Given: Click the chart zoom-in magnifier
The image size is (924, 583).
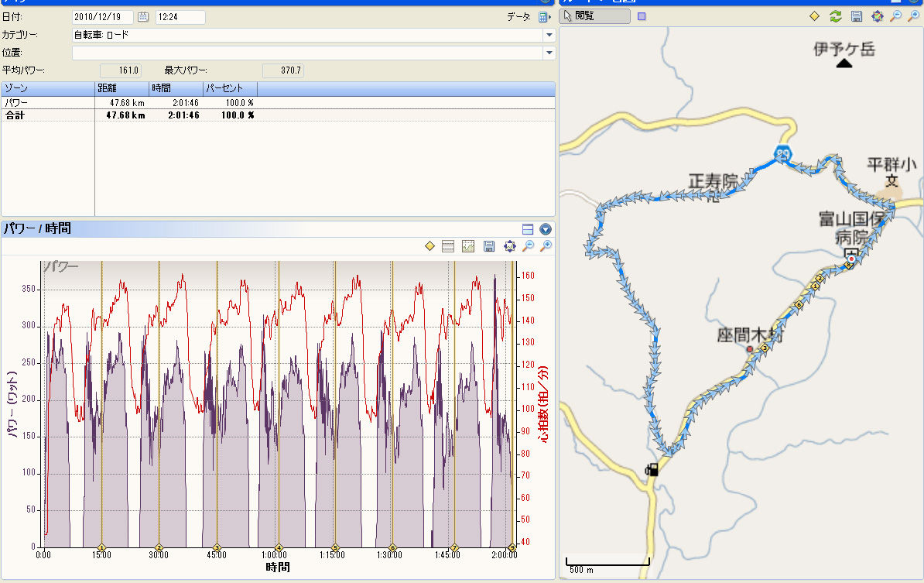Looking at the screenshot, I should [x=546, y=246].
